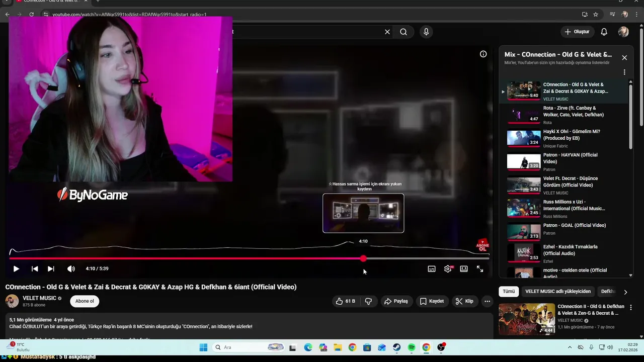Open browser media controls icon
This screenshot has width=644, height=362.
(x=612, y=15)
